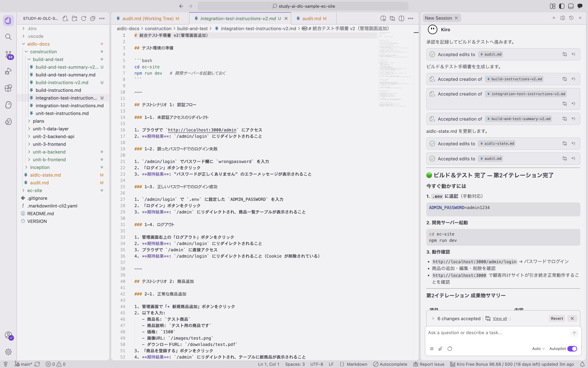The width and height of the screenshot is (588, 368).
Task: Close the integration-test-instructions-v2.md tab
Action: click(x=286, y=19)
